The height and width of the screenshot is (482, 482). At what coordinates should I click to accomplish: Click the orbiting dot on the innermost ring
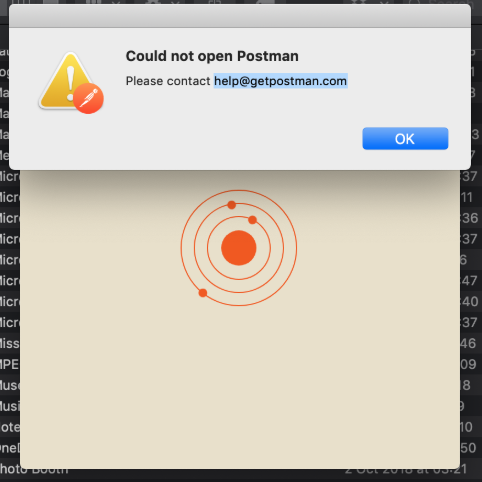[252, 220]
